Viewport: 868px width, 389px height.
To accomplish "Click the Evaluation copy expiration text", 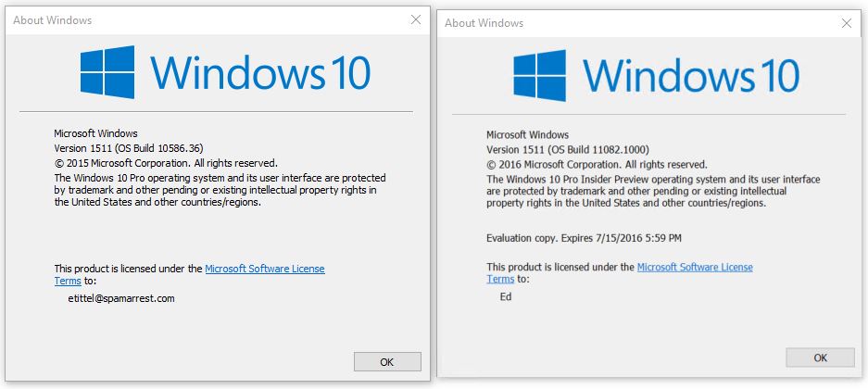I will [584, 238].
